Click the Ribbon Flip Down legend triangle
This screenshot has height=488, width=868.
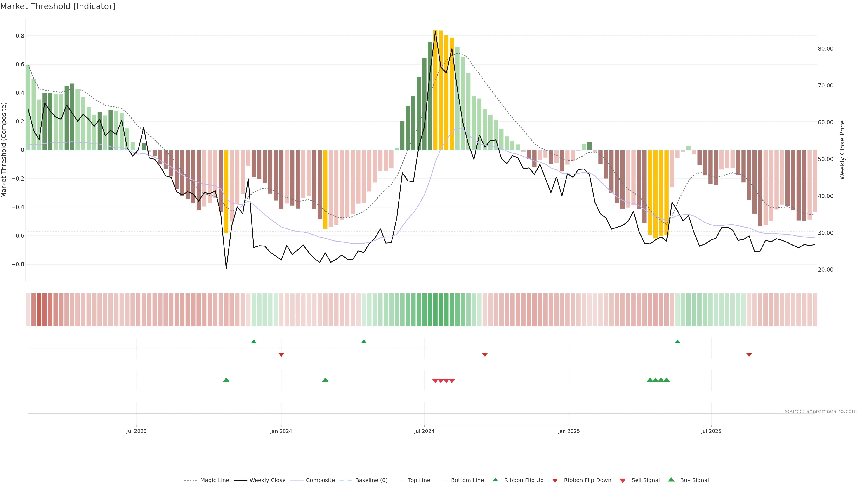click(x=555, y=480)
